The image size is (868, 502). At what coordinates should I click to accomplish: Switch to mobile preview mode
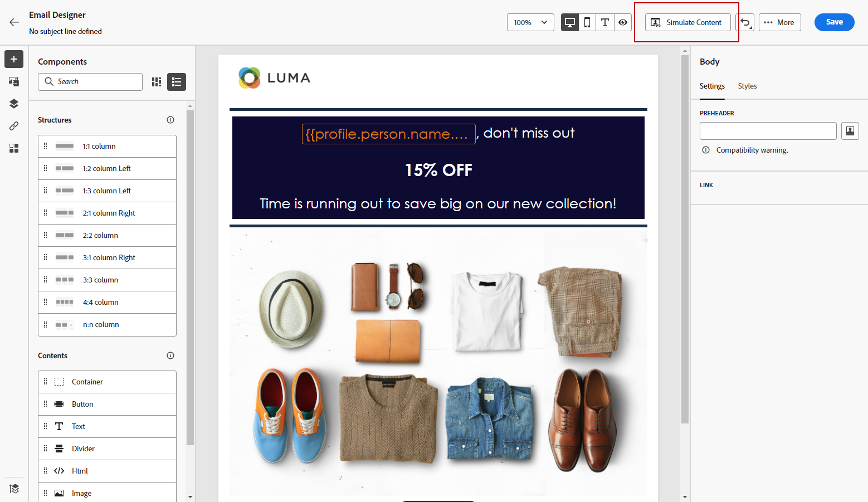click(x=587, y=22)
